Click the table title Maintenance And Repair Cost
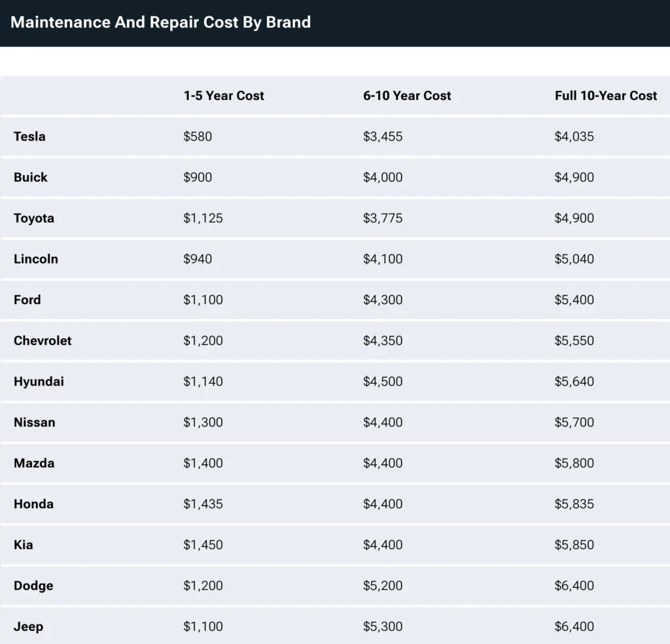This screenshot has width=670, height=644. coord(124,22)
